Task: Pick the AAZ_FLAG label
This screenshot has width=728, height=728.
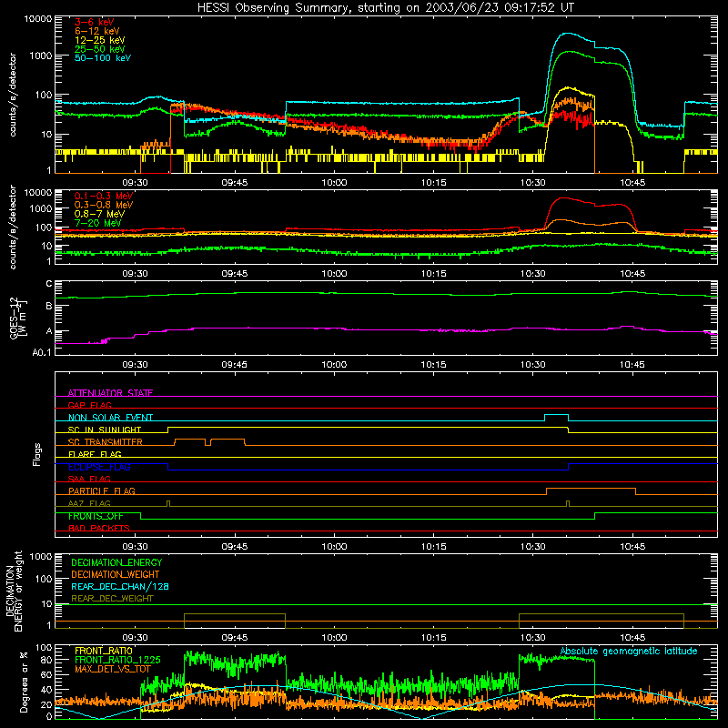Action: (x=89, y=503)
